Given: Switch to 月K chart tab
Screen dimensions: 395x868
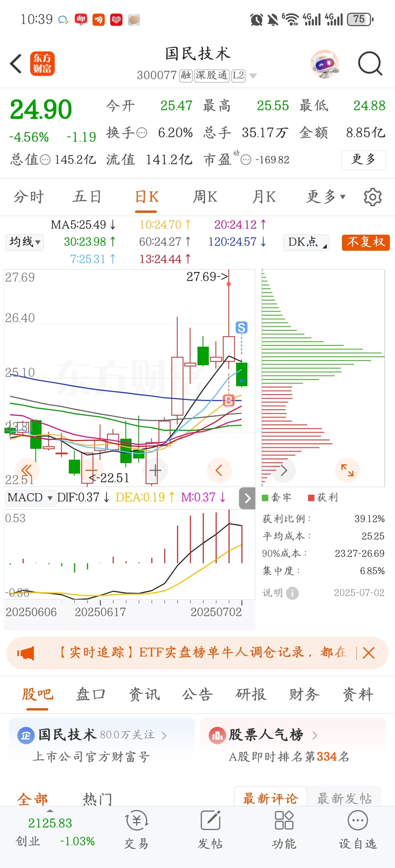Looking at the screenshot, I should 264,196.
